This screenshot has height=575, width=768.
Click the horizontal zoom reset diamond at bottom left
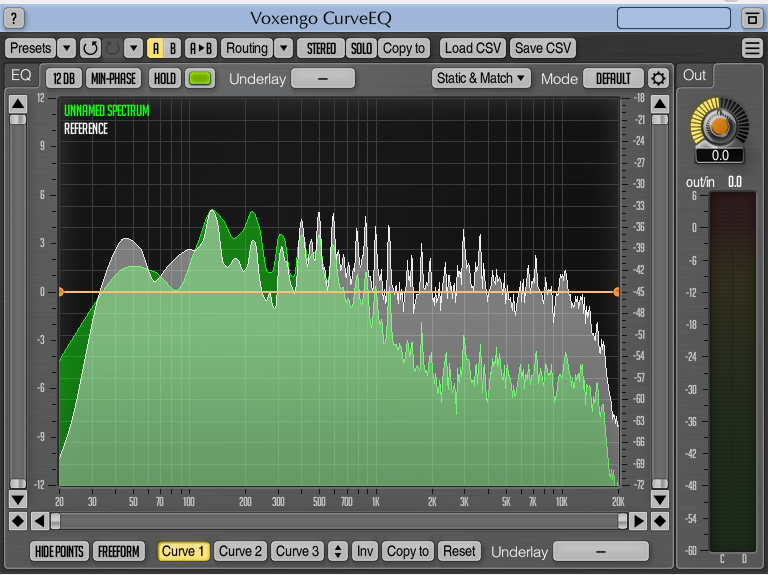[17, 521]
